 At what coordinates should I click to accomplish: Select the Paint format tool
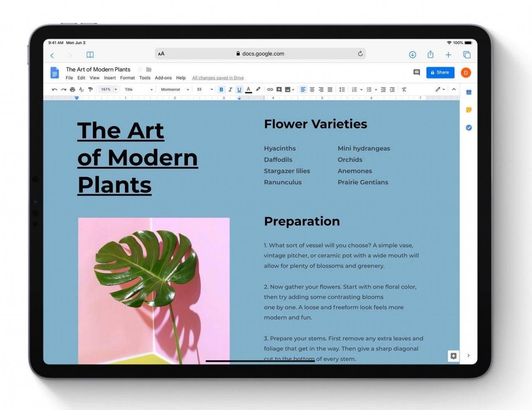[x=90, y=89]
